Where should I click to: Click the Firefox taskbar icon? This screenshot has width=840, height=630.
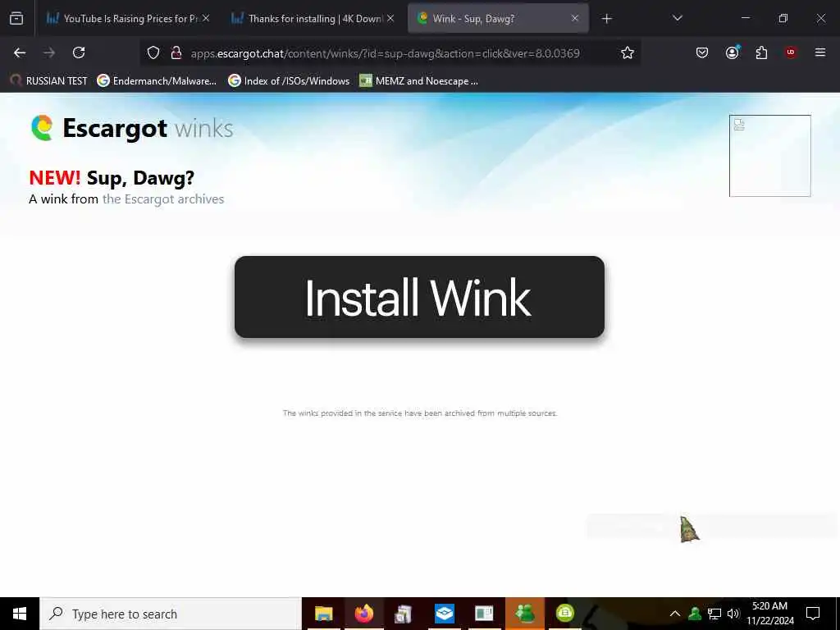(363, 614)
